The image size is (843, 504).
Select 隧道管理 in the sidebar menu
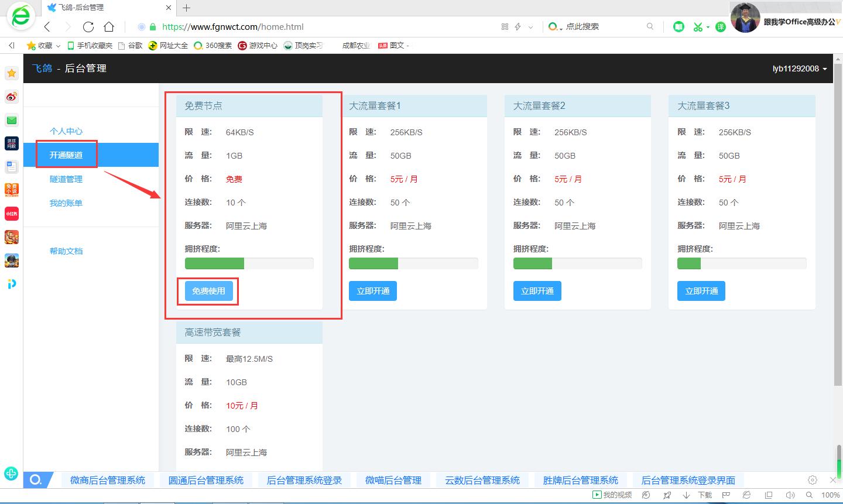point(66,179)
